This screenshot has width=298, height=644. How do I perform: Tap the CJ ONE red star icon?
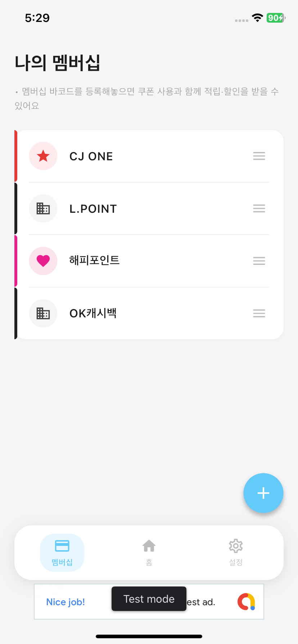tap(43, 156)
